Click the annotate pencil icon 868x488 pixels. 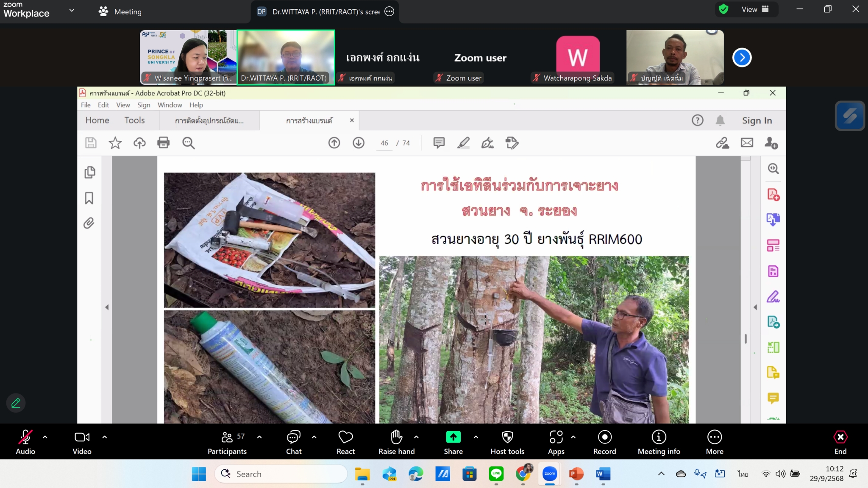pyautogui.click(x=16, y=403)
